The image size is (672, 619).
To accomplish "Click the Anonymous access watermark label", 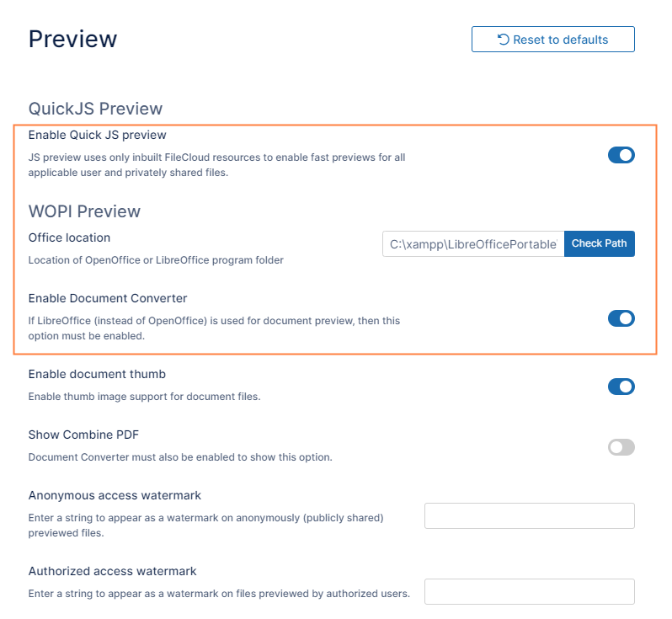I will [x=115, y=495].
